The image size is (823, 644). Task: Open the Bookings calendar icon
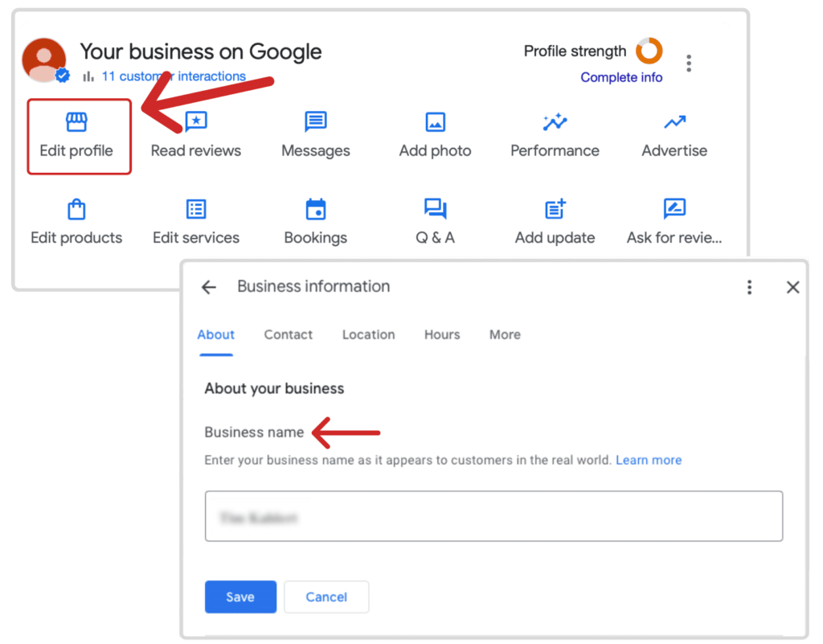click(316, 209)
